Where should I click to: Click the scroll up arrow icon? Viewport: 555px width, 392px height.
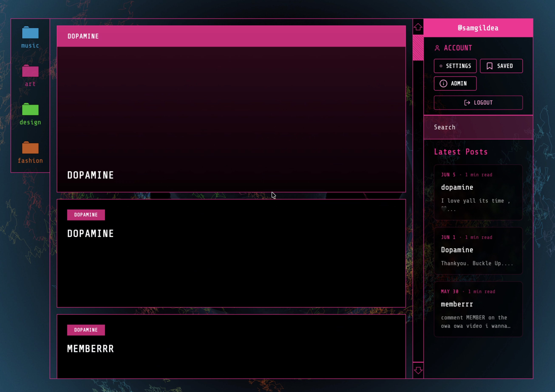[x=418, y=27]
